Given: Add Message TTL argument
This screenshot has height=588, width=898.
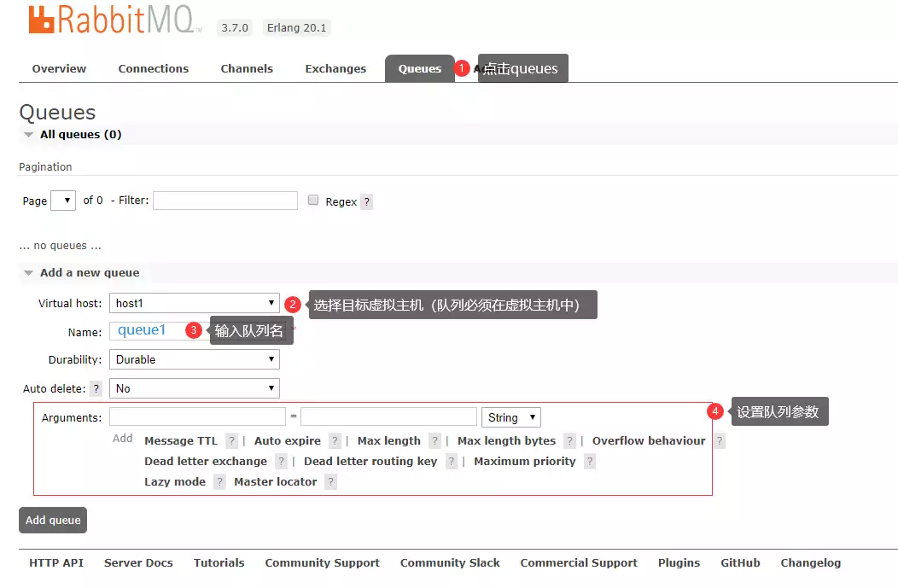Looking at the screenshot, I should [181, 441].
